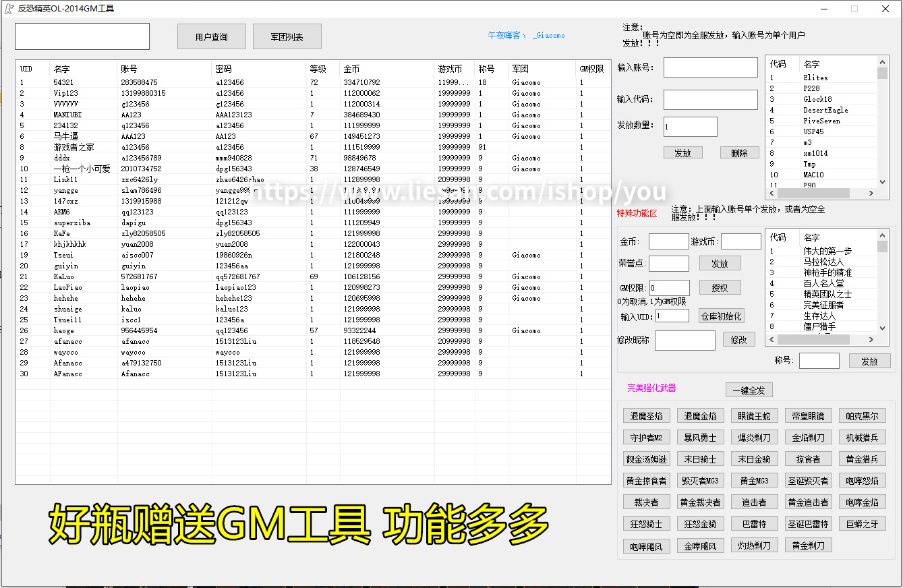Click the 用户查询 button
Image resolution: width=903 pixels, height=588 pixels.
211,36
